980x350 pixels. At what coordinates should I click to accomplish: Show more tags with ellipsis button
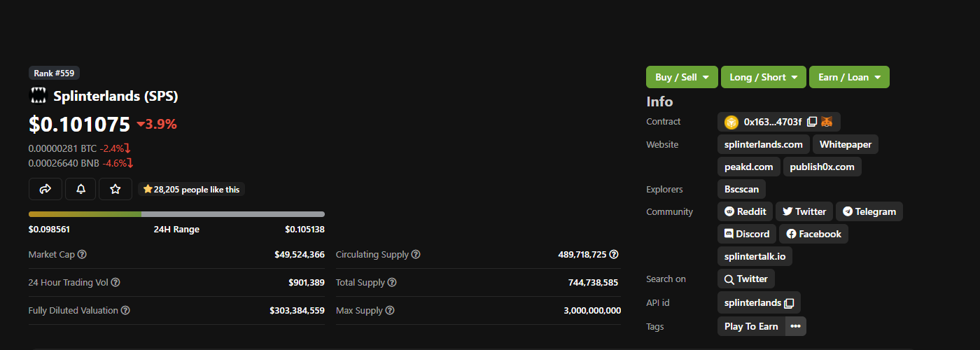pos(795,326)
